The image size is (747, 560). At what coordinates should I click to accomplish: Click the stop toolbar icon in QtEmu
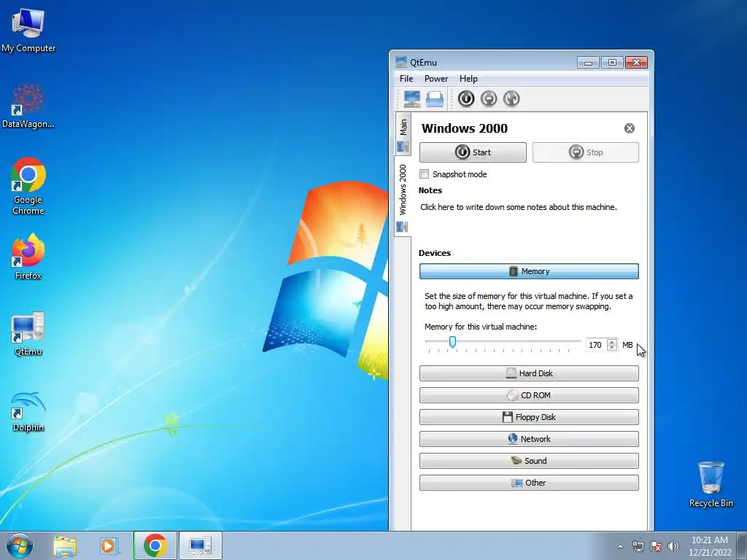(489, 98)
